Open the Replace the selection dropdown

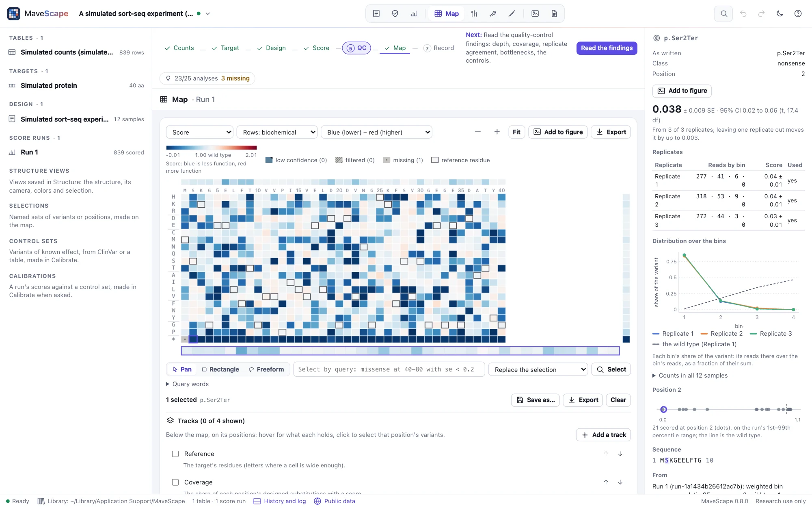[x=538, y=369]
